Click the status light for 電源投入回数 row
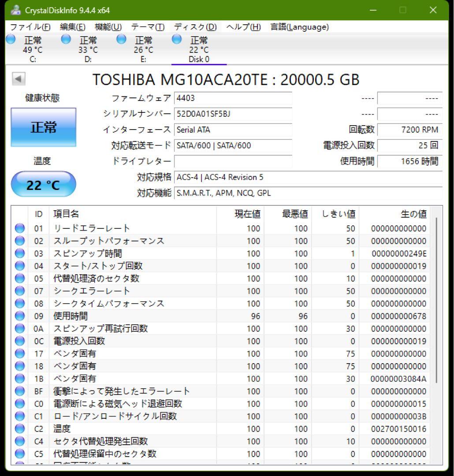Screen dimensions: 454x476 [19, 341]
